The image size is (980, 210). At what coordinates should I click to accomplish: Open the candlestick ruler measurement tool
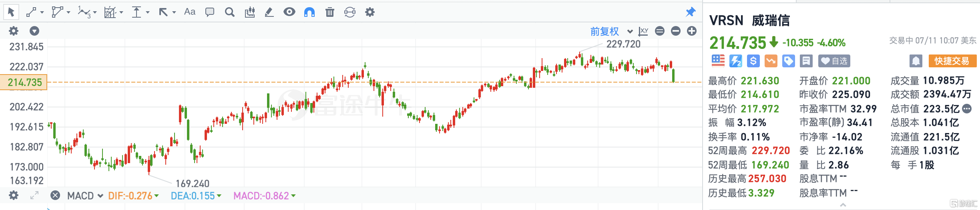250,12
